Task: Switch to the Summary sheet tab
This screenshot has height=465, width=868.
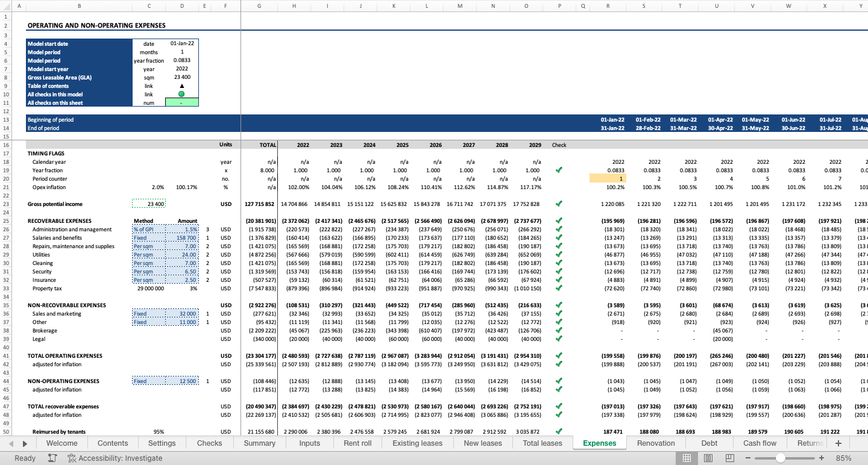Action: [259, 443]
